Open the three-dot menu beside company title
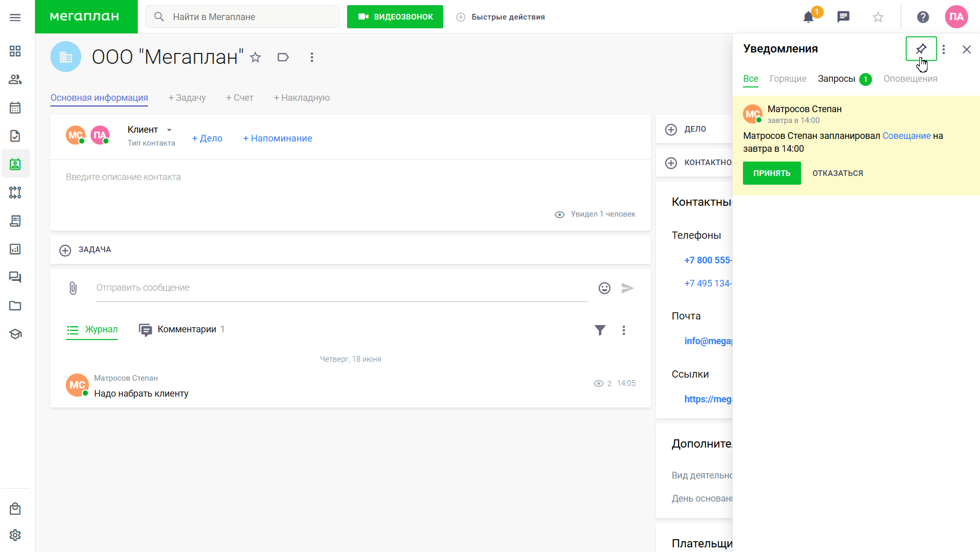The image size is (980, 552). (312, 57)
